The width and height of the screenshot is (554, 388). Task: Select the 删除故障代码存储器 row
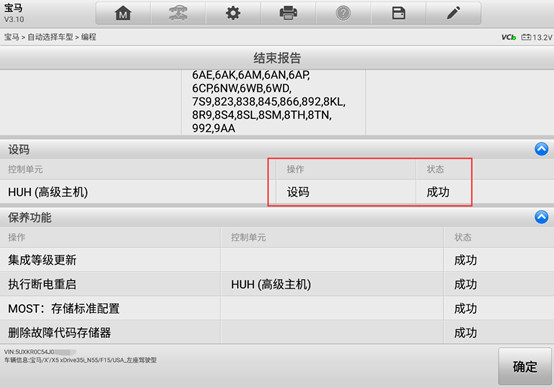[x=277, y=333]
